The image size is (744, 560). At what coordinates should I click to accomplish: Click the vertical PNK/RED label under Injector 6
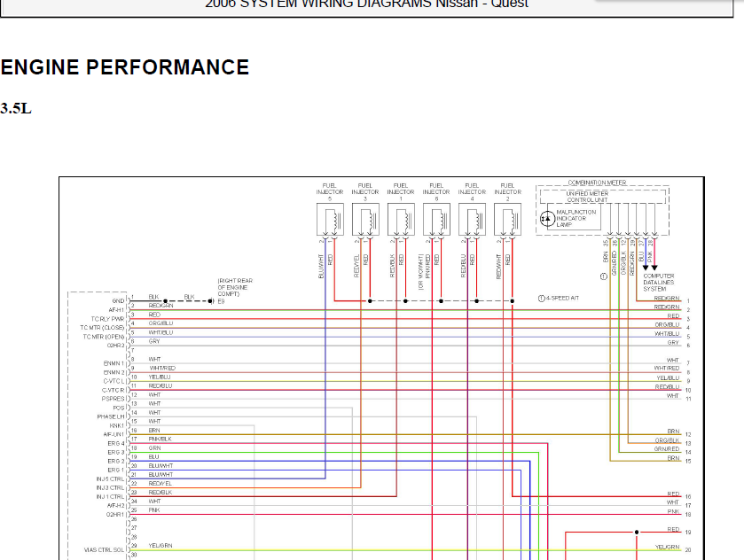click(x=427, y=267)
